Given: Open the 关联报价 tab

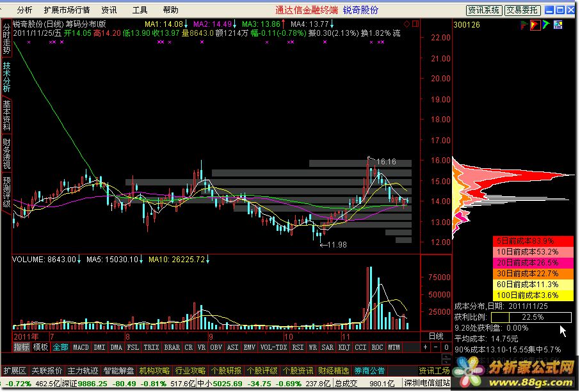Looking at the screenshot, I should tap(47, 371).
